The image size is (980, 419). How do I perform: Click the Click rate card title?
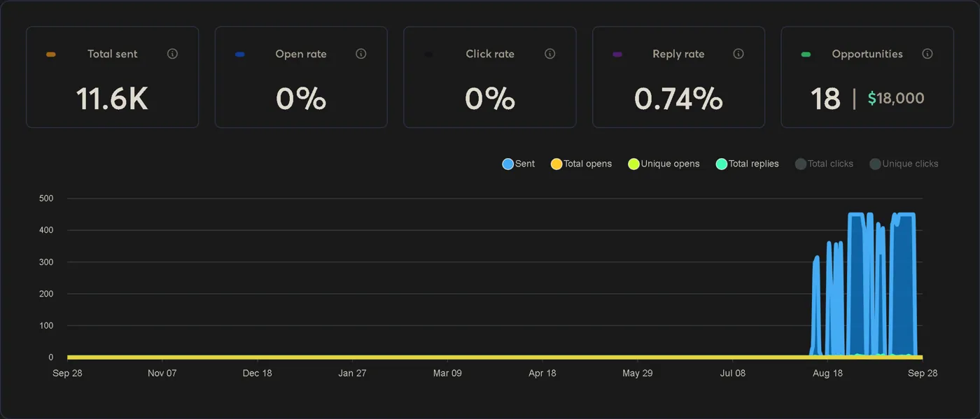(490, 54)
